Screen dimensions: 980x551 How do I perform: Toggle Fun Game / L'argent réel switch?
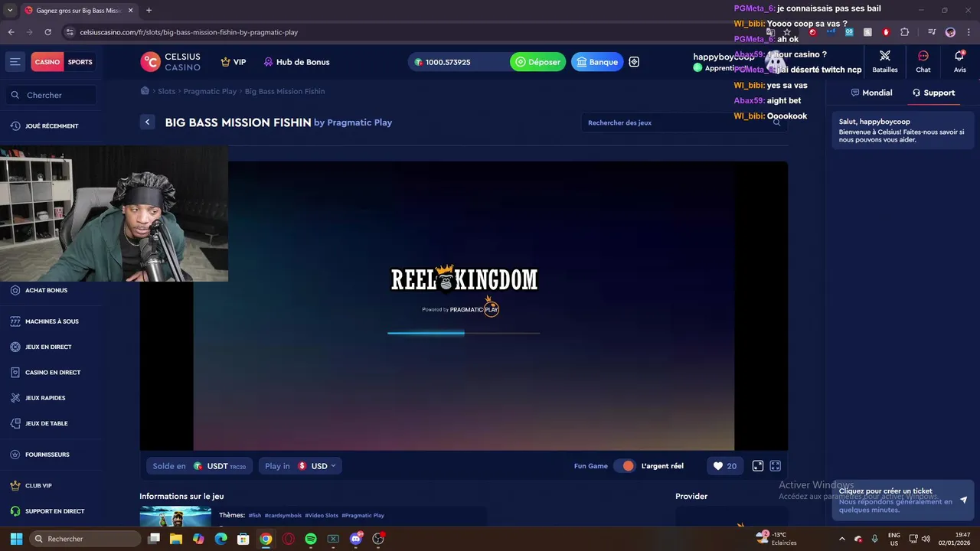click(625, 466)
